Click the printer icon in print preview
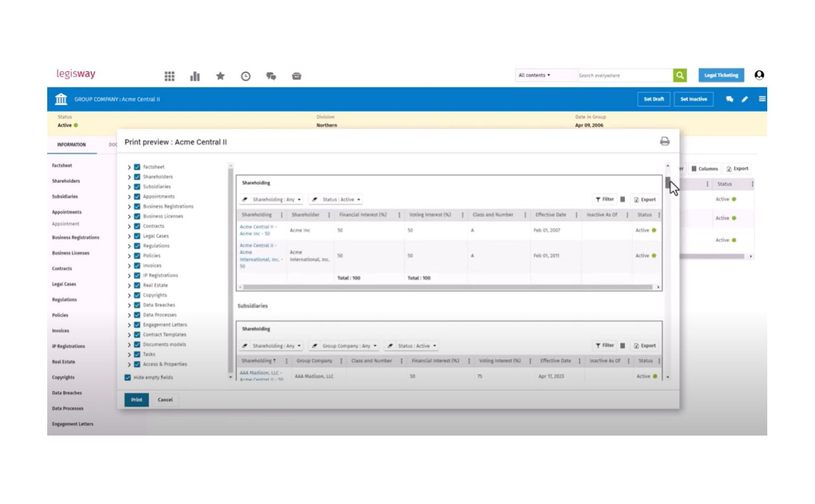 (665, 141)
